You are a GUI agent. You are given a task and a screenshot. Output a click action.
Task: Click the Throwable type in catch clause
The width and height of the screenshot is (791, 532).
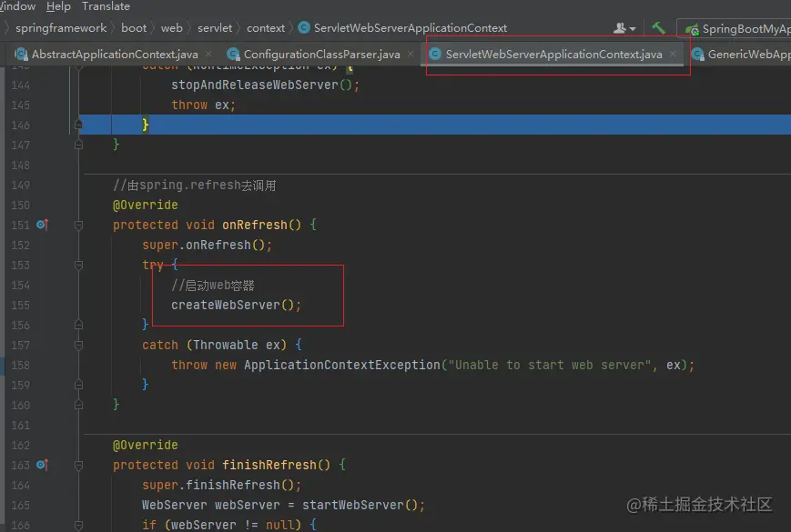point(226,345)
